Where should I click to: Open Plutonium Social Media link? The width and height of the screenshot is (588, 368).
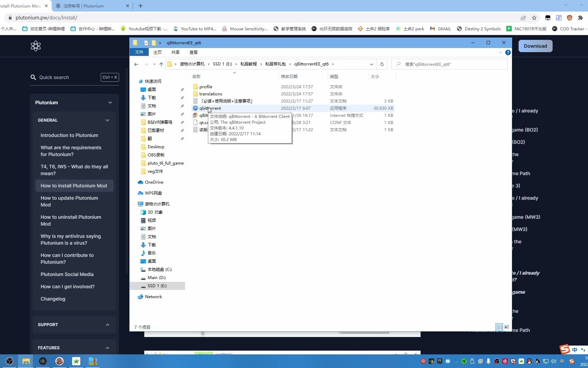click(x=67, y=274)
